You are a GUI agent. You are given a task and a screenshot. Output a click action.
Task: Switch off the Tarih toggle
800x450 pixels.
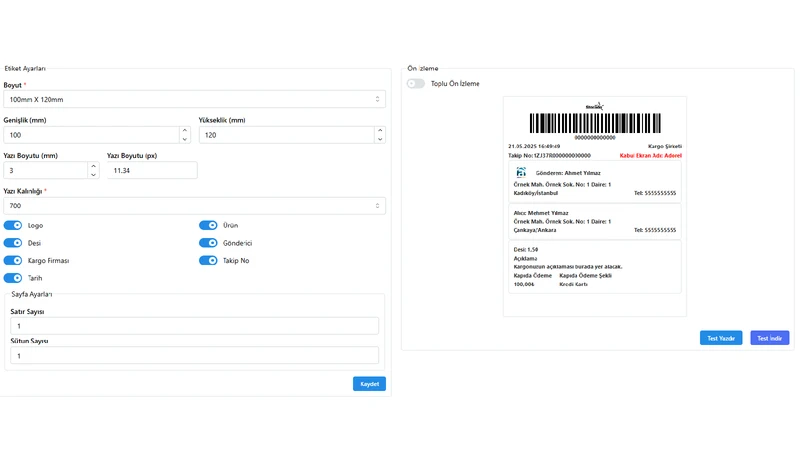[x=13, y=278]
